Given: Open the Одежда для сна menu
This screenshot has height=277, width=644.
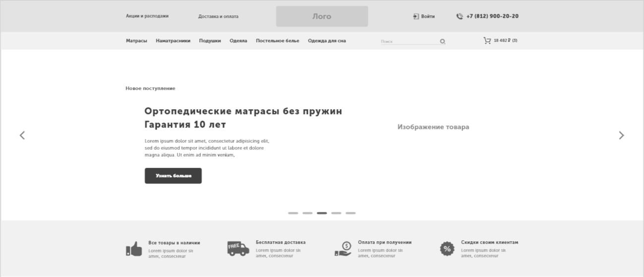Looking at the screenshot, I should (x=327, y=41).
